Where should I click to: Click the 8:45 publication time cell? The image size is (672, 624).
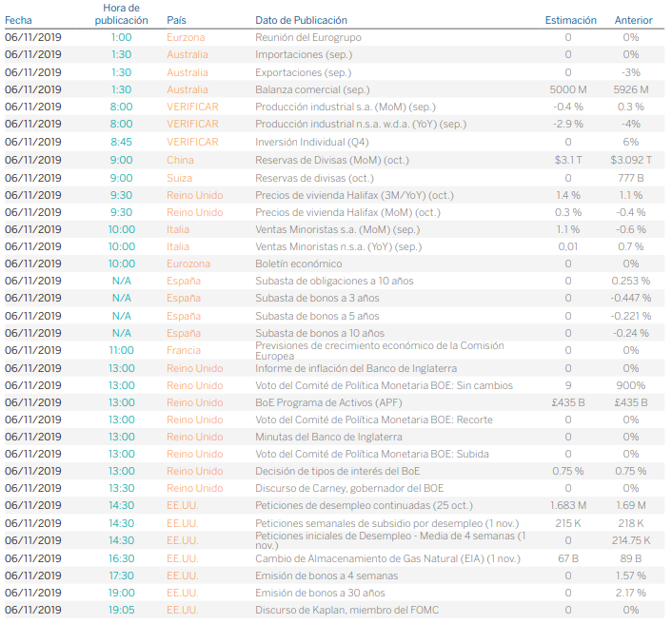(x=121, y=142)
